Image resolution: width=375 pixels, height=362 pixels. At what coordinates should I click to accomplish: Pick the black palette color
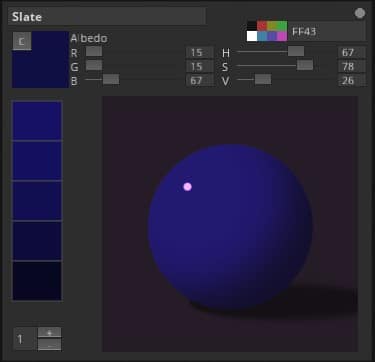tap(252, 26)
